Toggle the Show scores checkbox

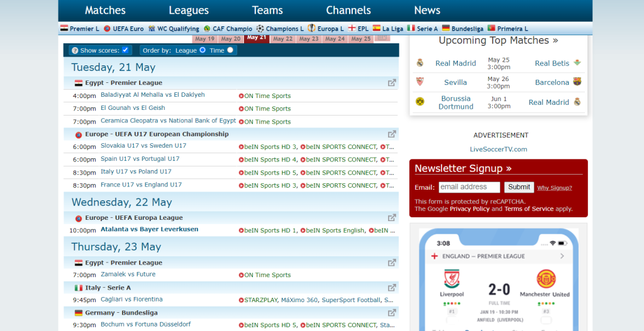[125, 50]
